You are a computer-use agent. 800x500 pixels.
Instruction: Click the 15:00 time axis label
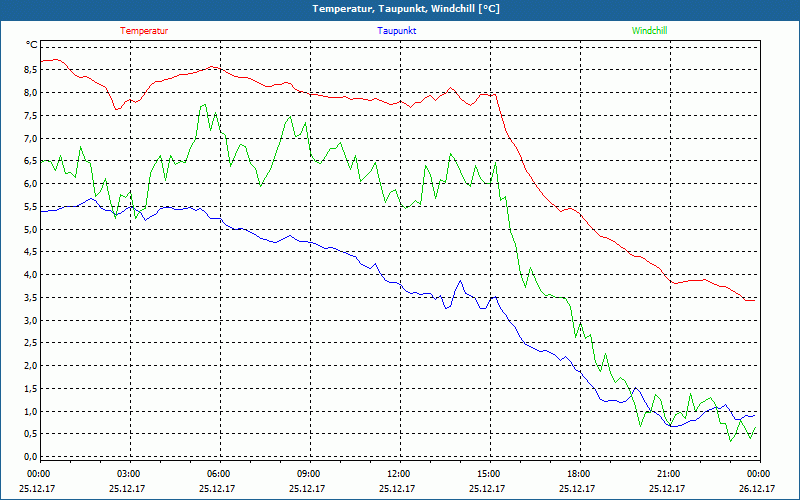point(489,474)
